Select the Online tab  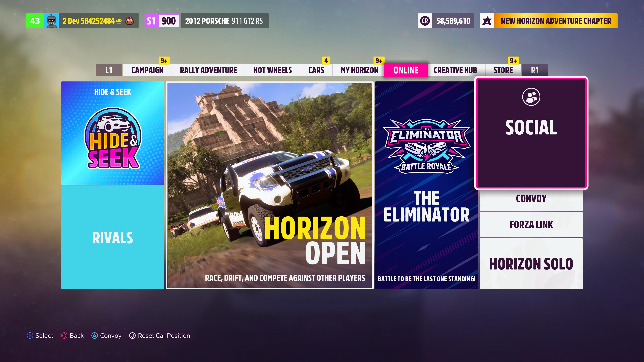point(406,70)
